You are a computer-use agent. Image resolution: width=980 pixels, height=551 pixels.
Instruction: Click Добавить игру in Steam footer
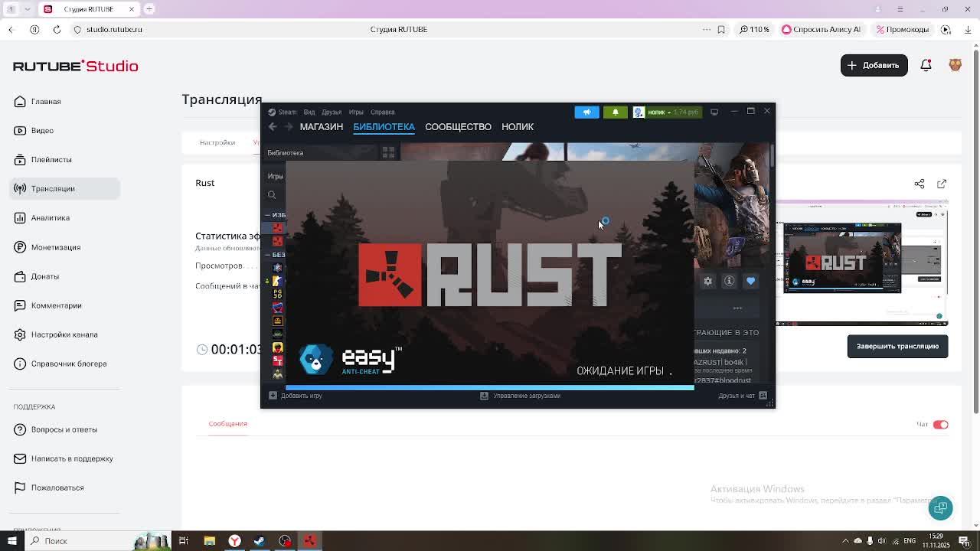pyautogui.click(x=296, y=396)
